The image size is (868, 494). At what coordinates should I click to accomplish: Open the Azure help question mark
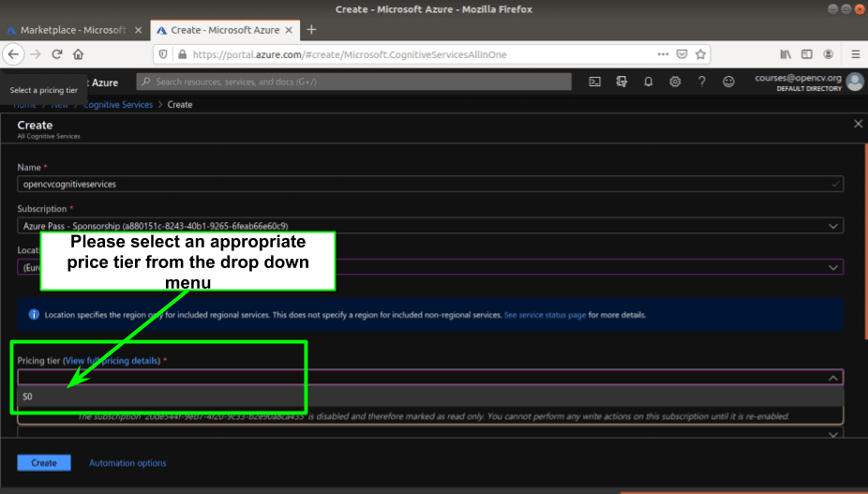[x=701, y=82]
